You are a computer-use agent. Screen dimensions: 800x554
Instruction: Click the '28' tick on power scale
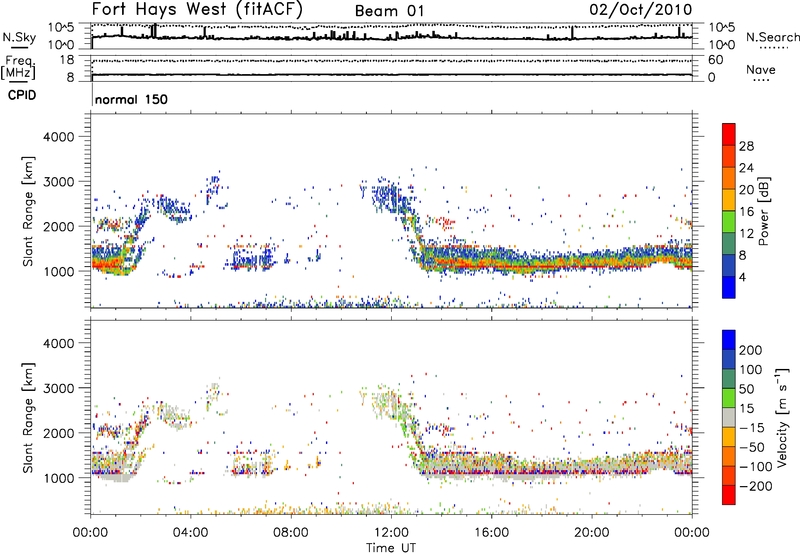746,146
